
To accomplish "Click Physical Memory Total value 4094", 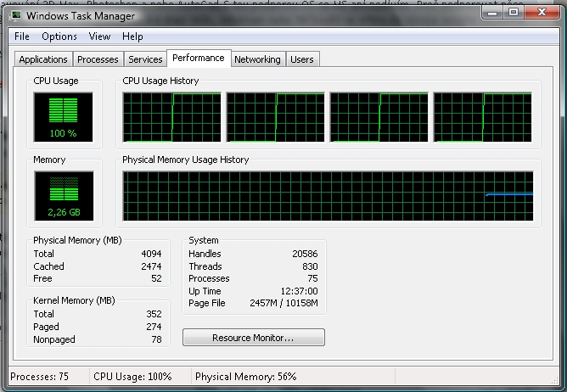I will [151, 254].
